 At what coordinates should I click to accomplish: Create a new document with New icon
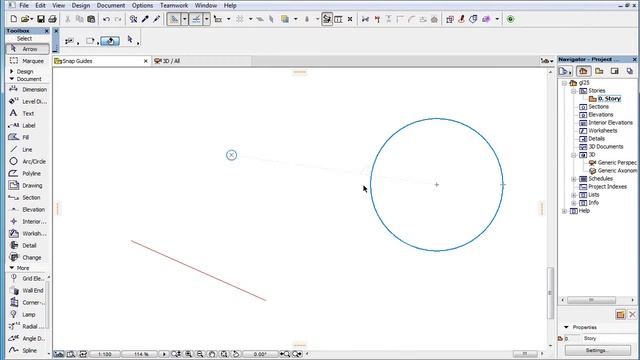[13, 19]
